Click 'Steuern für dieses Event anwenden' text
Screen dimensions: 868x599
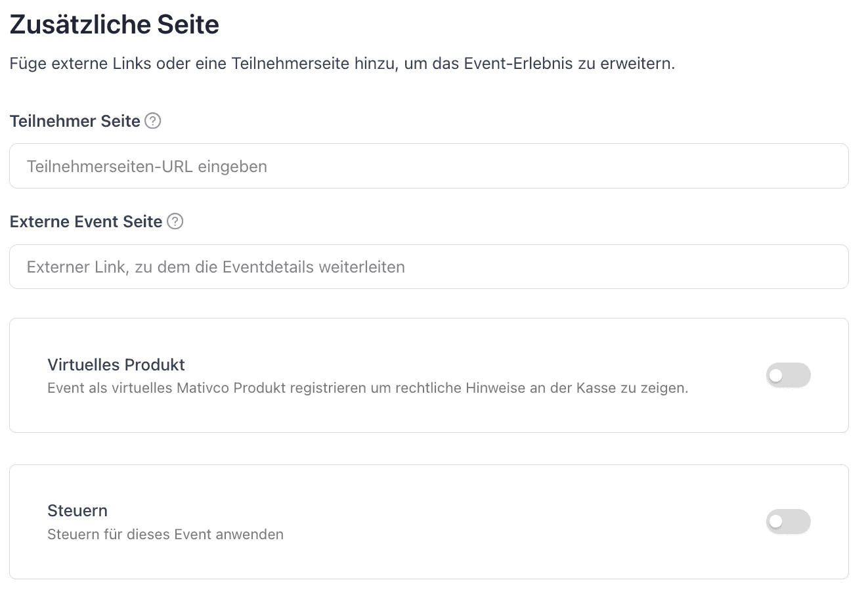pos(165,535)
